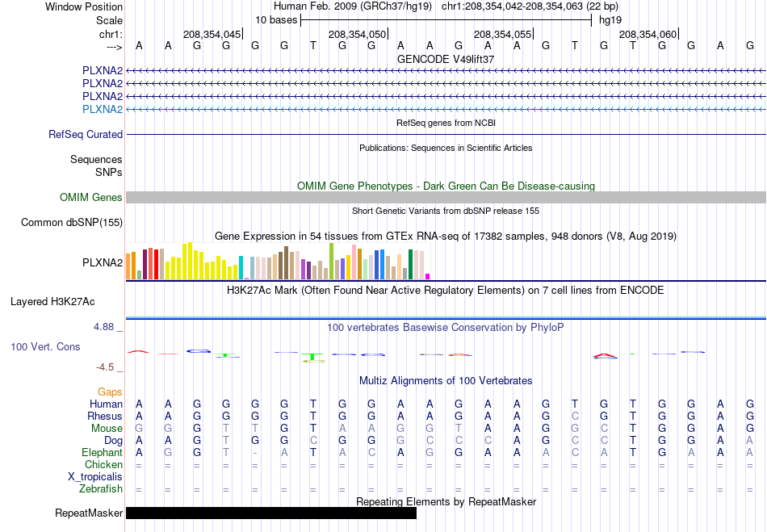Click the red A logo in conservation track
This screenshot has height=532, width=767.
click(x=605, y=355)
